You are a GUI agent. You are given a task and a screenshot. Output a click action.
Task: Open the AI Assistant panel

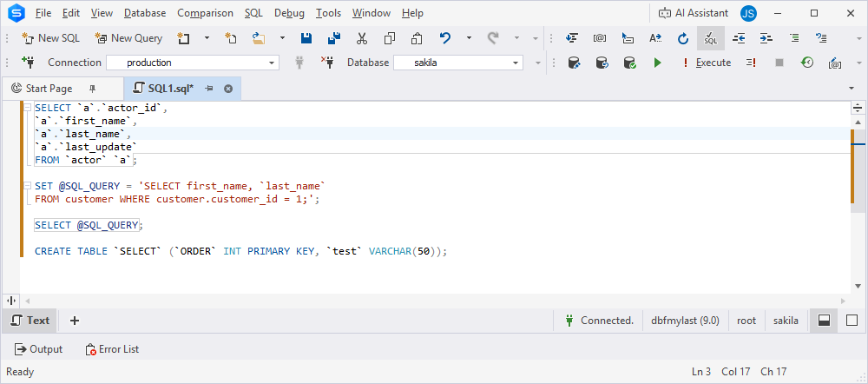click(693, 13)
